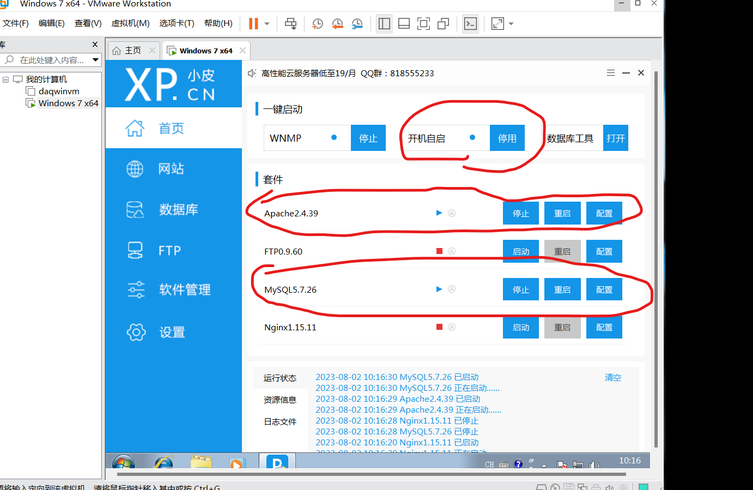Open the MySQL5.7.26 配置 settings
The image size is (753, 490).
604,290
